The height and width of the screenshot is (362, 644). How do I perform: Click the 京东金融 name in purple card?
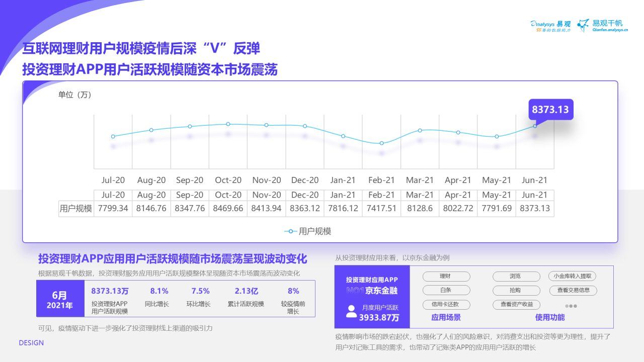381,291
